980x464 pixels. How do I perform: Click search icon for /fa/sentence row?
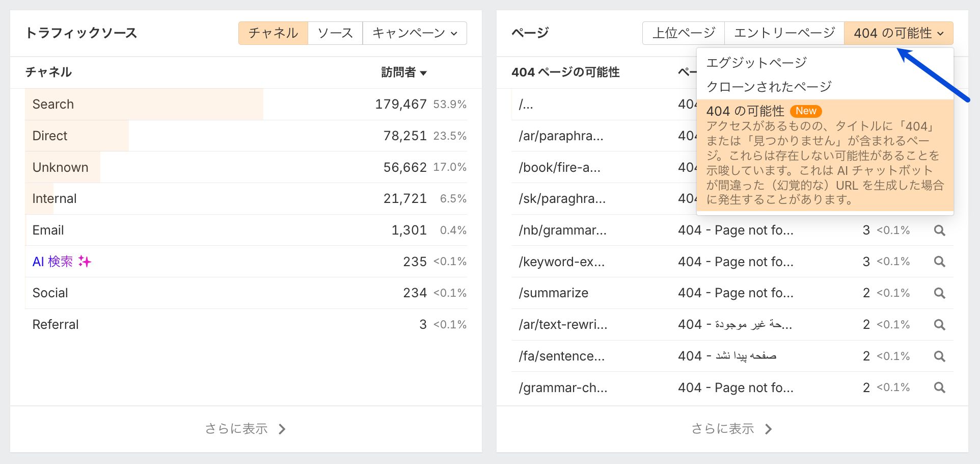coord(940,356)
